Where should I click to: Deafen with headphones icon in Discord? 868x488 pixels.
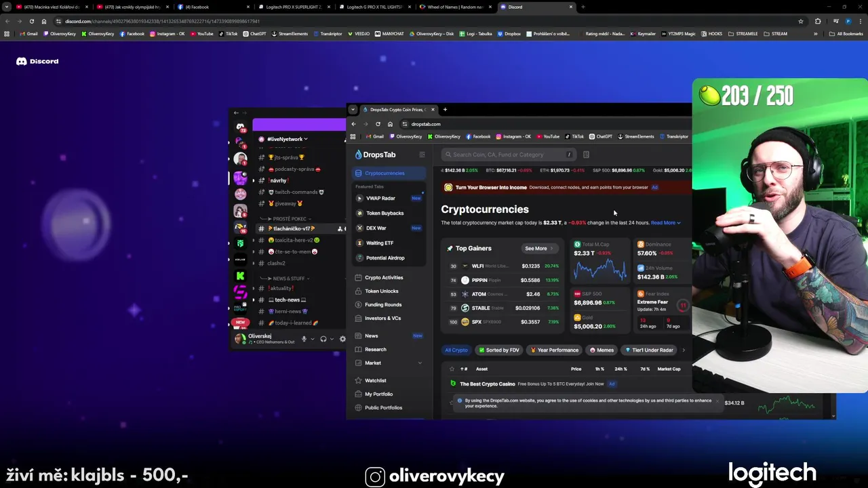click(x=323, y=339)
